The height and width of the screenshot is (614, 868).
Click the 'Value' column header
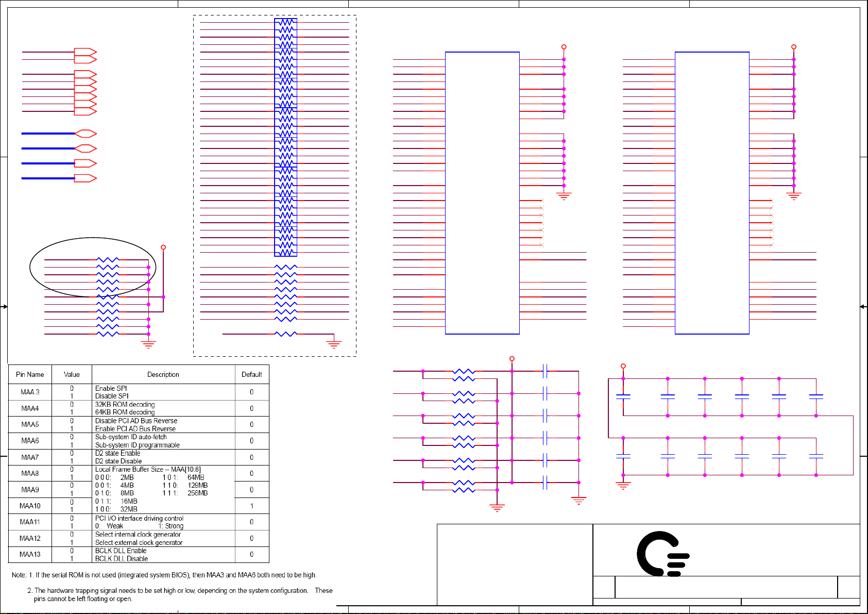point(72,375)
